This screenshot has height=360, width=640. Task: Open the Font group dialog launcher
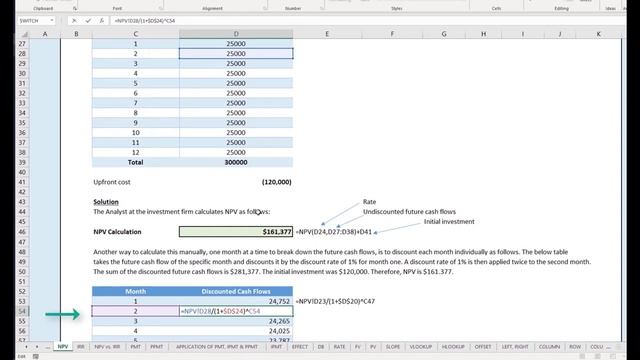[x=161, y=8]
